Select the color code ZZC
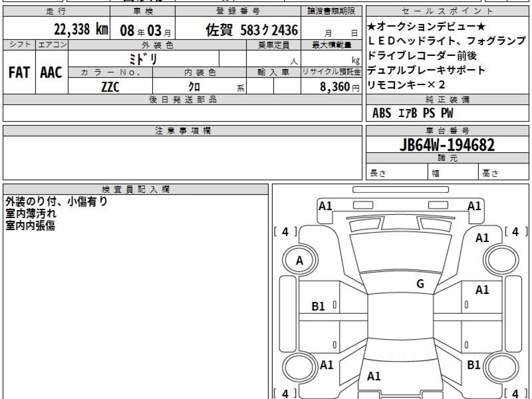The width and height of the screenshot is (532, 399). click(x=110, y=86)
